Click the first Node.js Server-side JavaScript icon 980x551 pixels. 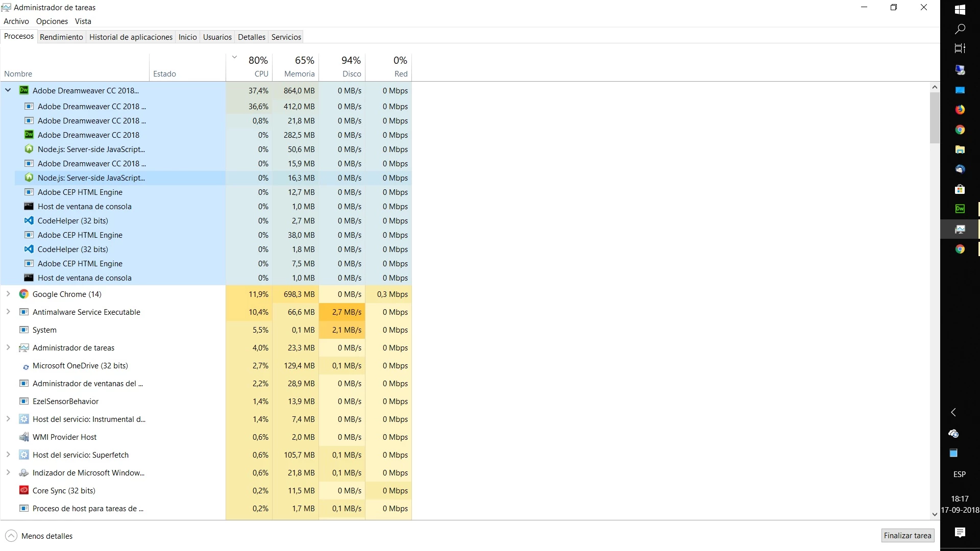pos(29,149)
